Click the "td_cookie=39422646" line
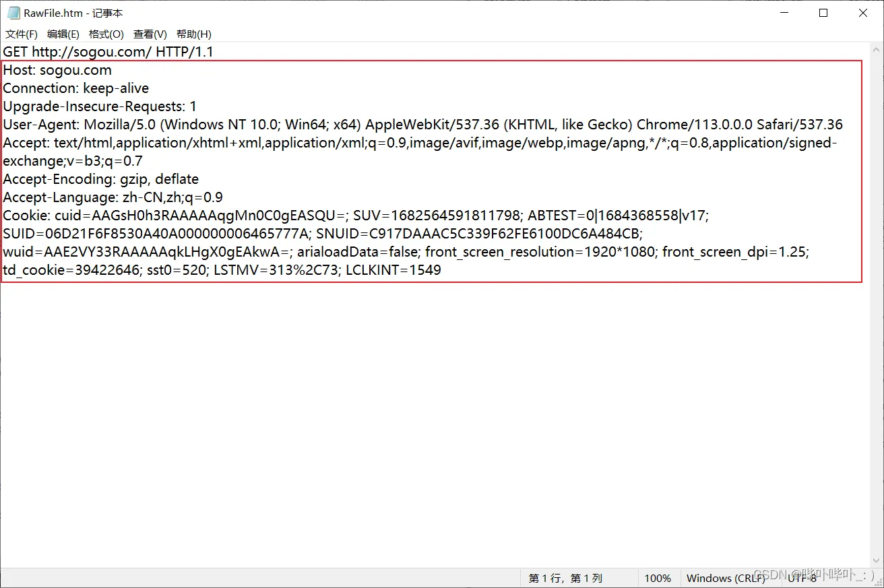Screen dimensions: 884x588 tap(222, 270)
